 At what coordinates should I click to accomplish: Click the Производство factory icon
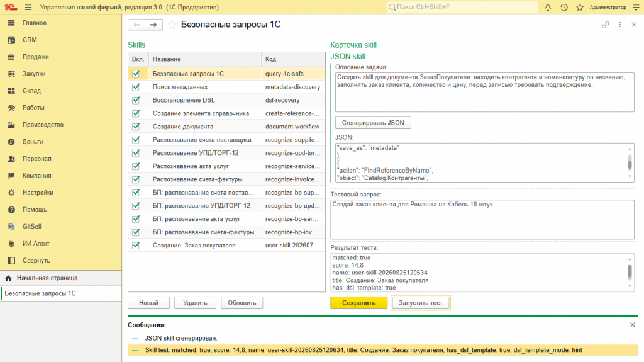(11, 125)
